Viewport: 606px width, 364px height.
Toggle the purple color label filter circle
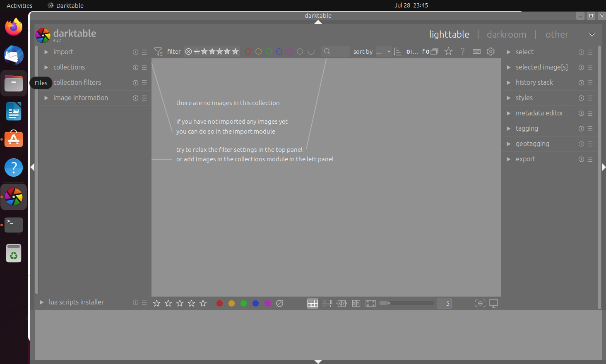(289, 52)
